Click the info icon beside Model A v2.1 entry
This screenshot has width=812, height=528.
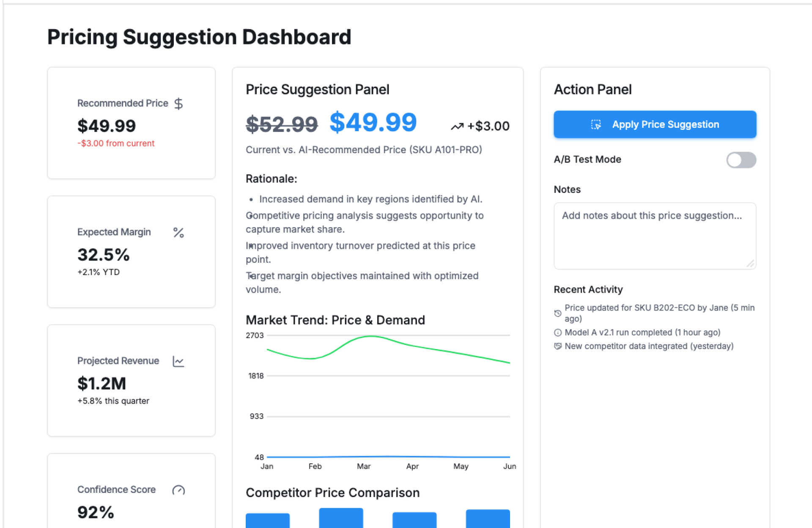(558, 333)
